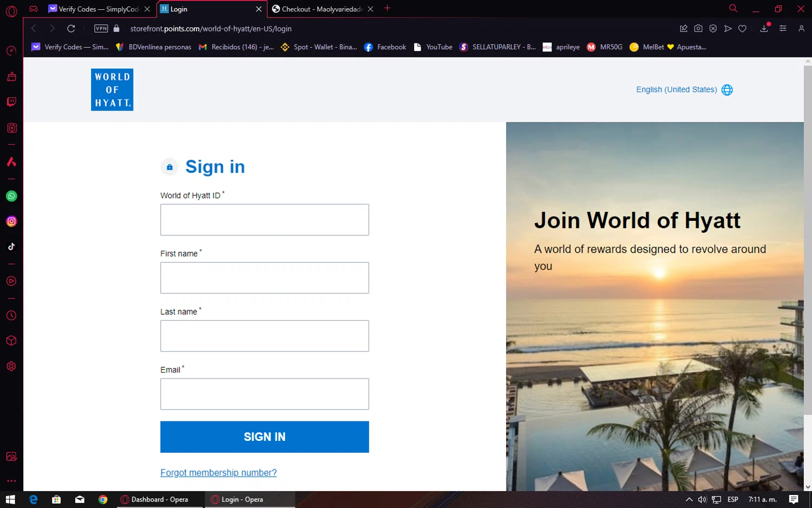
Task: Open the Twitch sidebar icon
Action: click(11, 102)
